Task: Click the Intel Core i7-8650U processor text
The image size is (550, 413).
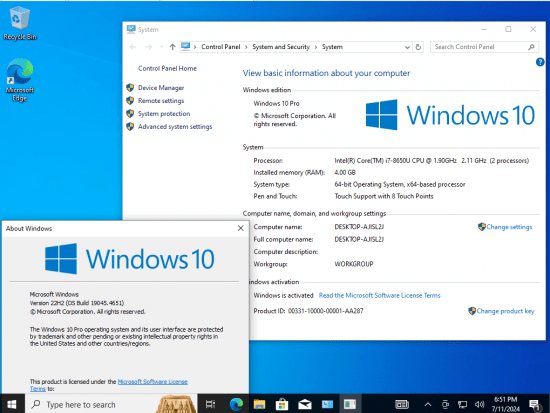Action: click(431, 161)
